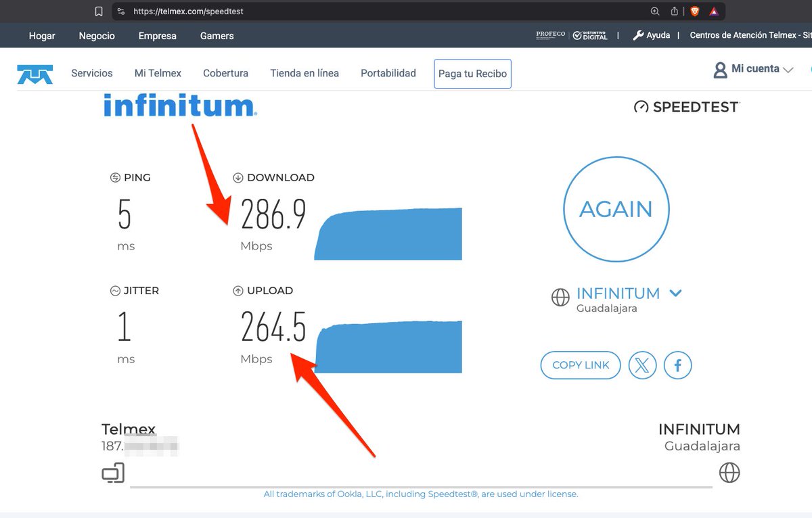This screenshot has width=812, height=518.
Task: Open the Empresa tab
Action: click(x=158, y=36)
